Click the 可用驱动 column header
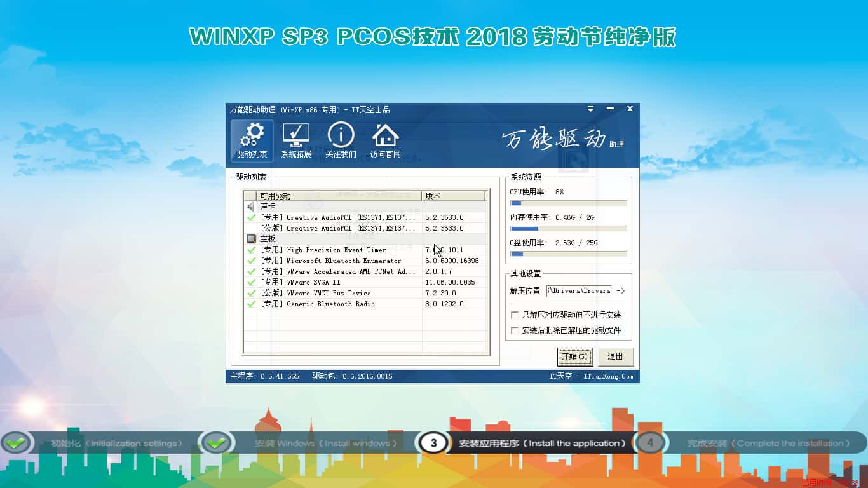Viewport: 868px width, 488px height. click(340, 196)
